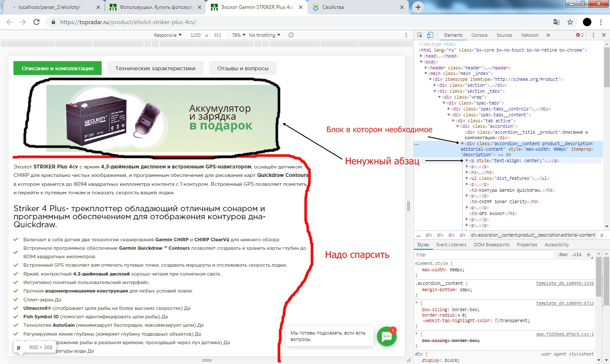Show more DevTools panels via chevron
The width and height of the screenshot is (610, 364).
[x=548, y=35]
